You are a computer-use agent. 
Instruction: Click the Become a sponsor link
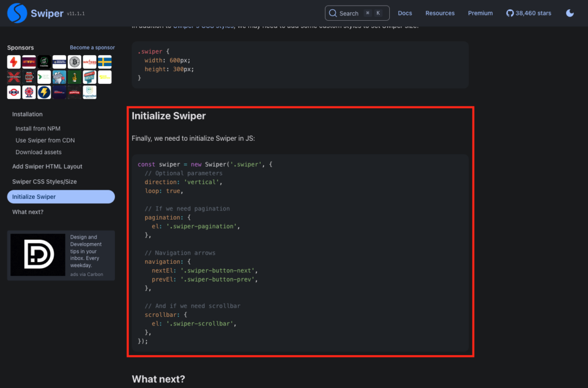(92, 48)
